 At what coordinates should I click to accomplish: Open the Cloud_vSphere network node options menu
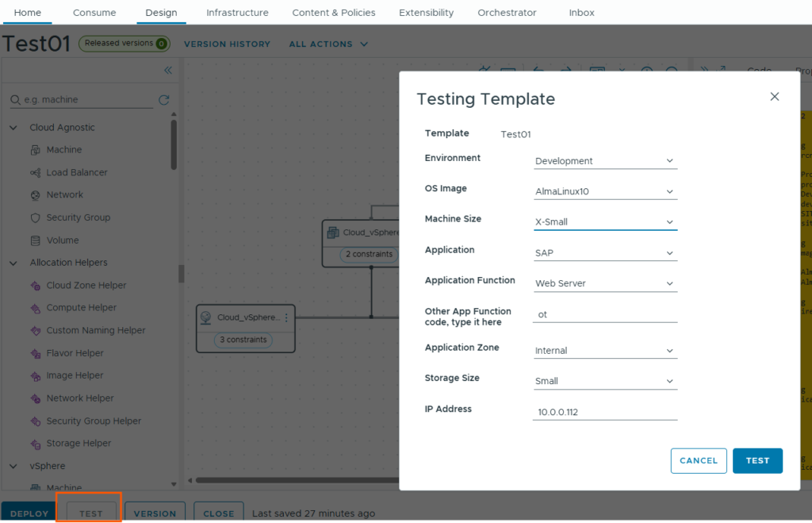click(x=286, y=317)
